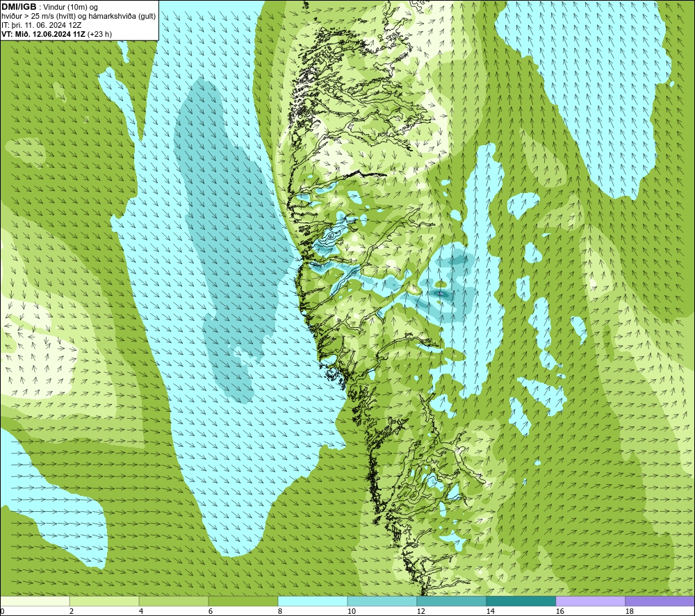Click the '(+23 h)' forecast offset text
The height and width of the screenshot is (616, 695).
[99, 34]
